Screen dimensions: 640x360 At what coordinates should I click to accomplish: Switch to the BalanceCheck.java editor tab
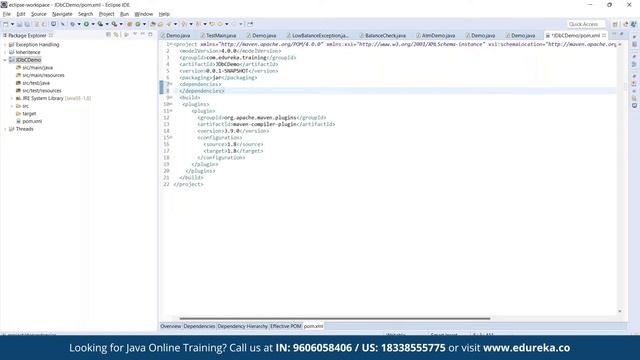point(382,36)
